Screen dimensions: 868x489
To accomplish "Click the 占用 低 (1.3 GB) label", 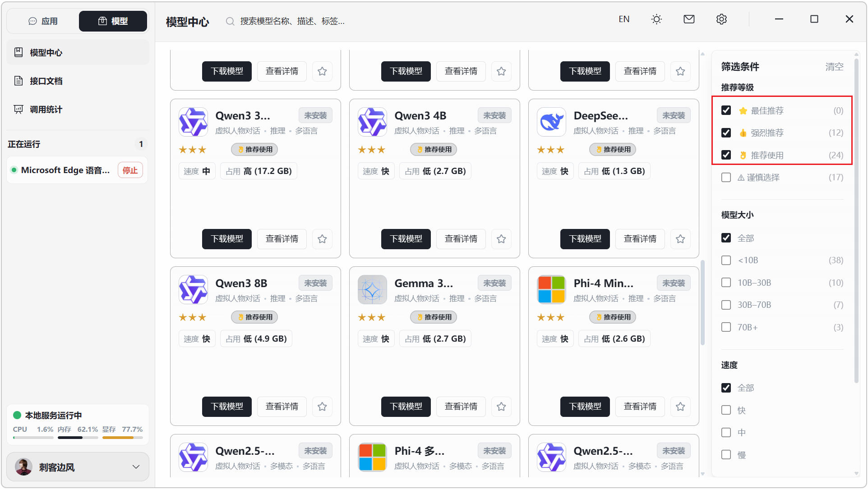I will (614, 171).
